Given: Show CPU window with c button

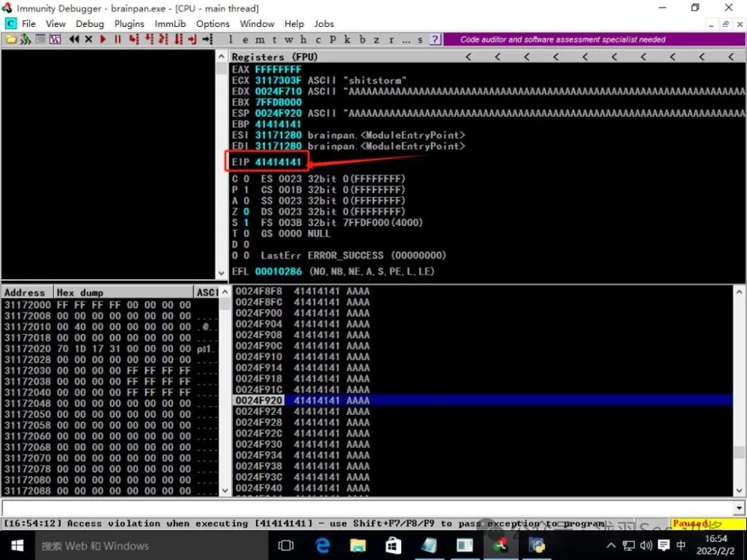Looking at the screenshot, I should coord(317,39).
